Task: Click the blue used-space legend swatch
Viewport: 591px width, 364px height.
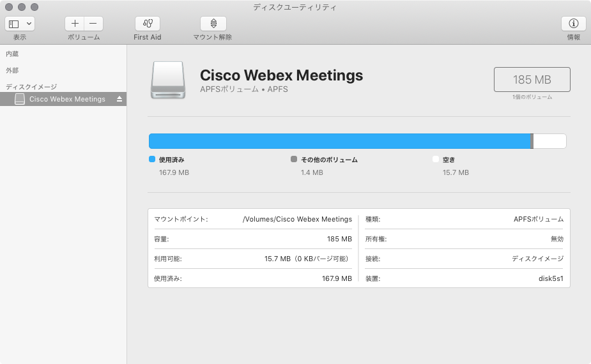Action: [x=152, y=160]
